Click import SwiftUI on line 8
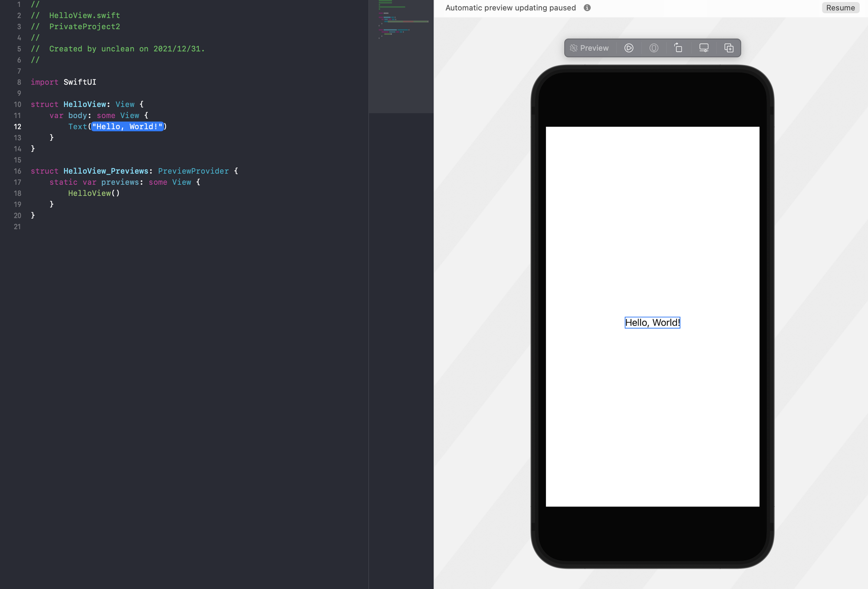The width and height of the screenshot is (868, 589). coord(63,82)
